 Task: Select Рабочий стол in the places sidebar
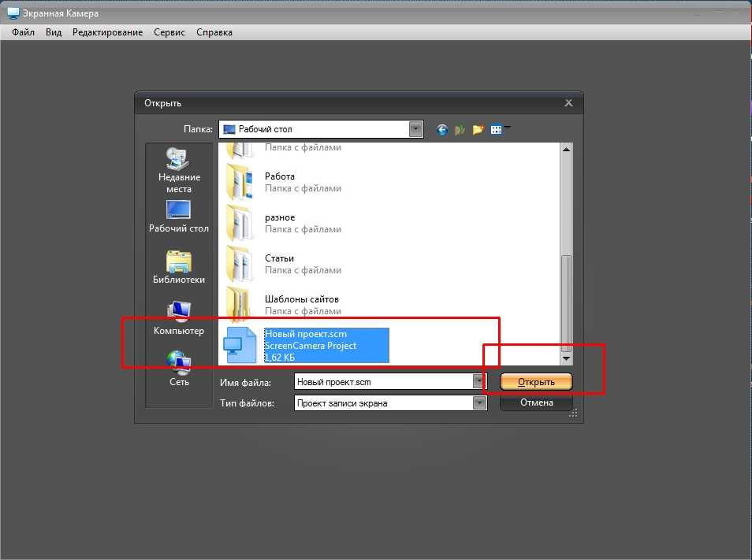(179, 216)
